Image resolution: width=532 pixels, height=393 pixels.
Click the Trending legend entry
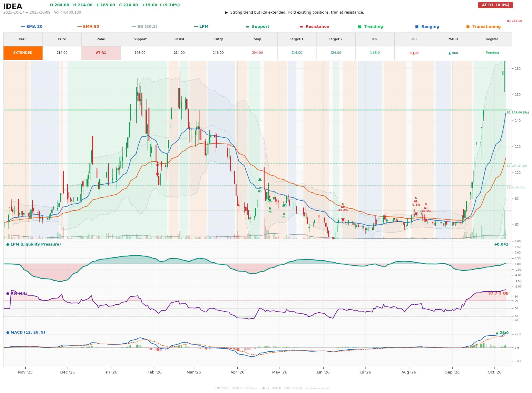pyautogui.click(x=371, y=27)
